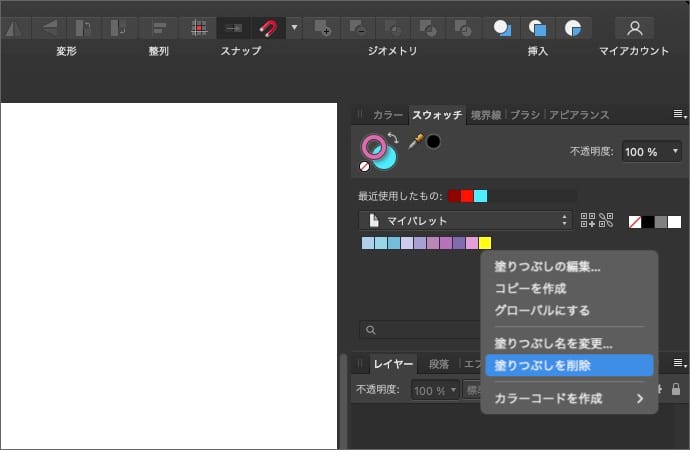Open the layer opacity dropdown
This screenshot has height=450, width=690.
tap(435, 390)
